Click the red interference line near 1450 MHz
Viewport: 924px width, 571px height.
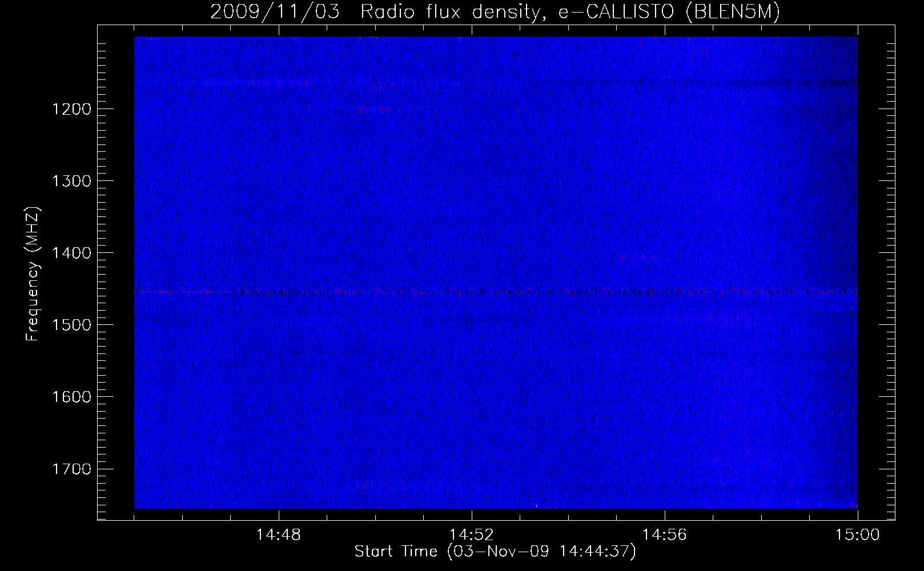coord(496,292)
